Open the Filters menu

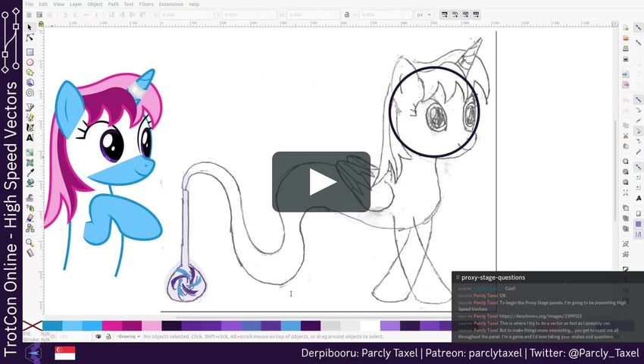click(x=146, y=4)
